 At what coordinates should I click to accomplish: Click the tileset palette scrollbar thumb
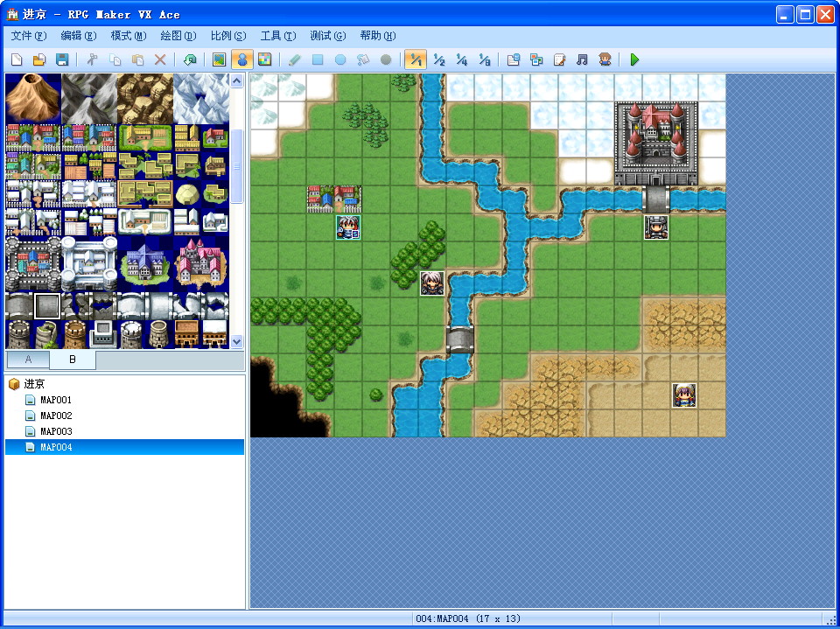tap(237, 166)
